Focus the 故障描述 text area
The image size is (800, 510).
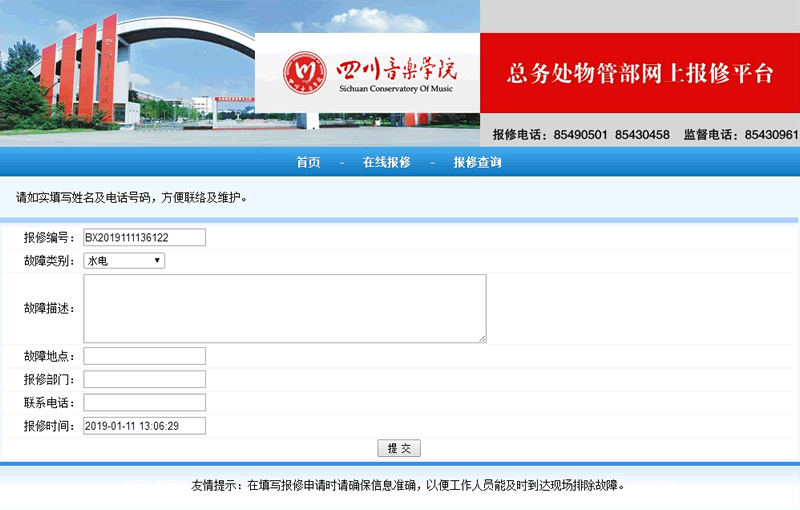[284, 309]
